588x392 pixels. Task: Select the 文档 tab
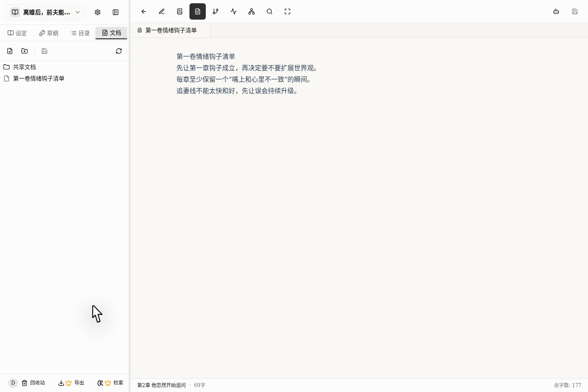pyautogui.click(x=111, y=33)
